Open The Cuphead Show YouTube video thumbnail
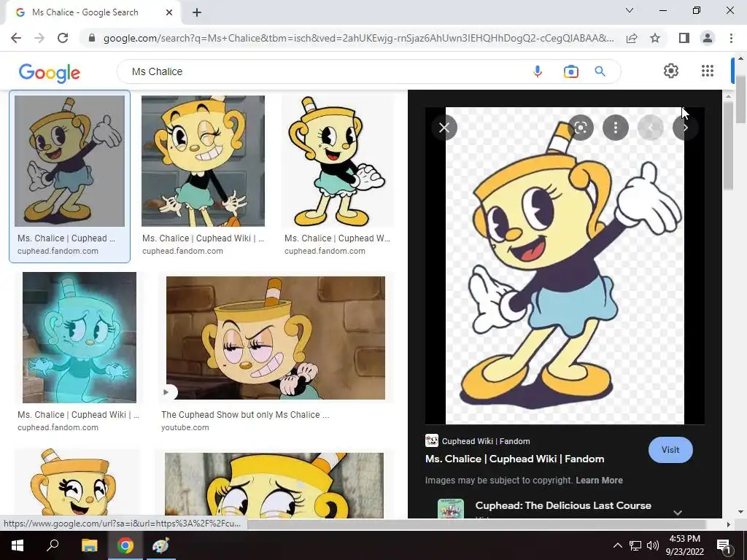 pyautogui.click(x=275, y=338)
